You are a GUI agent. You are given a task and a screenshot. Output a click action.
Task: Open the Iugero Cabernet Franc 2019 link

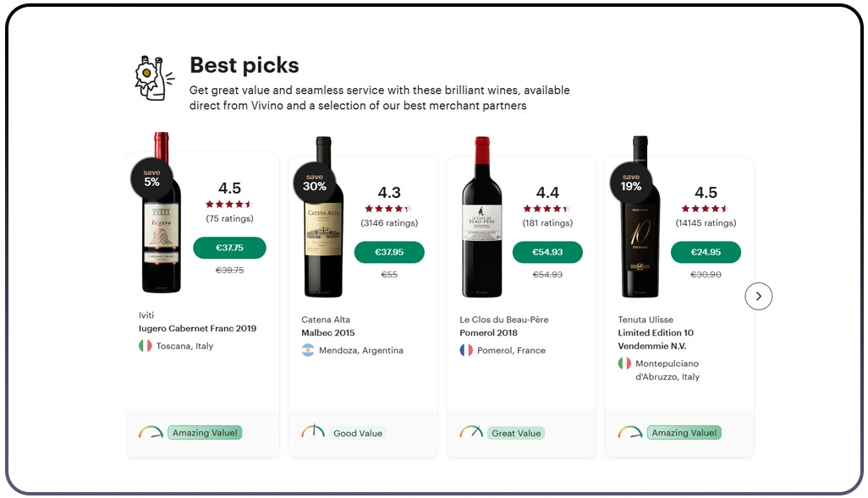[197, 328]
